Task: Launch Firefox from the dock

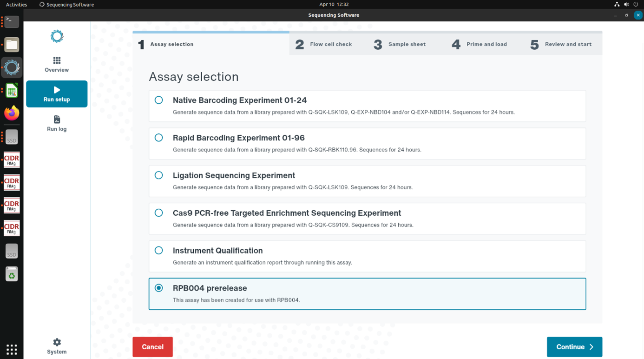Action: coord(12,113)
